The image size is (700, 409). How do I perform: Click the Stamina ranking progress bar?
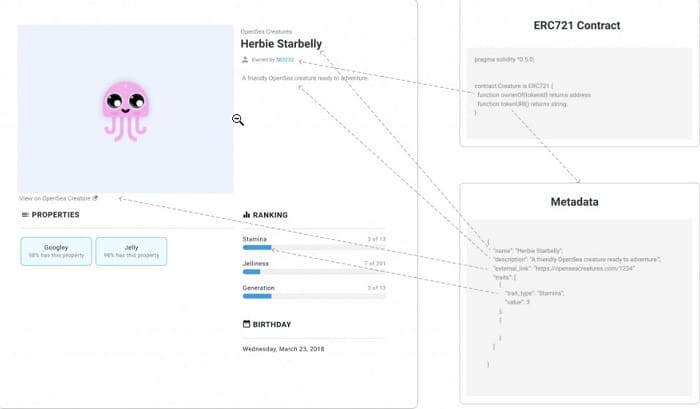pyautogui.click(x=314, y=247)
